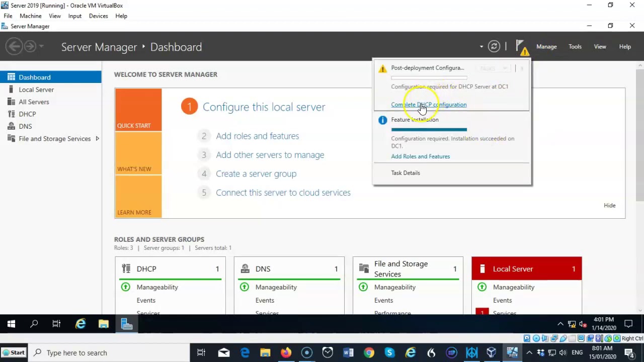Viewport: 644px width, 362px height.
Task: Launch Google Chrome from the host taskbar
Action: pos(369,352)
